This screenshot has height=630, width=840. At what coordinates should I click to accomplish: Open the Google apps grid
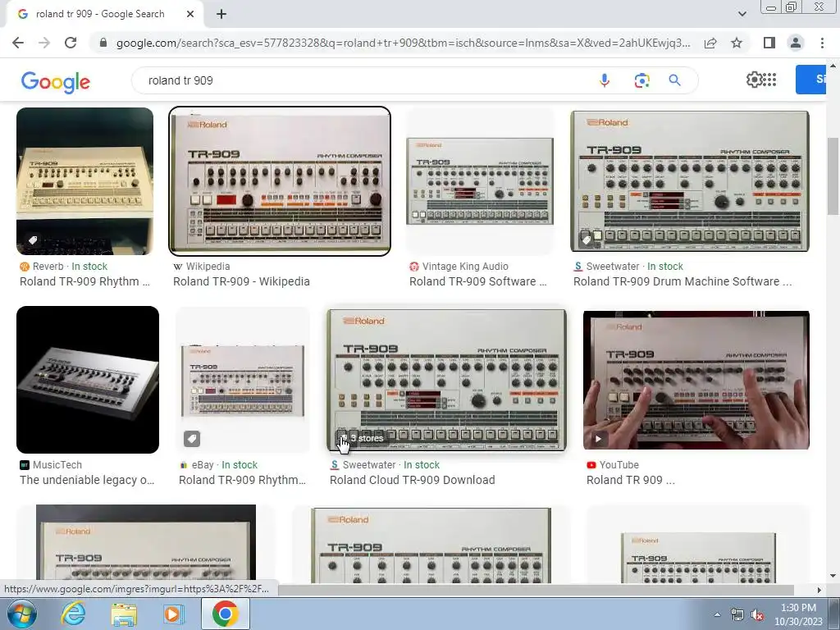click(769, 80)
